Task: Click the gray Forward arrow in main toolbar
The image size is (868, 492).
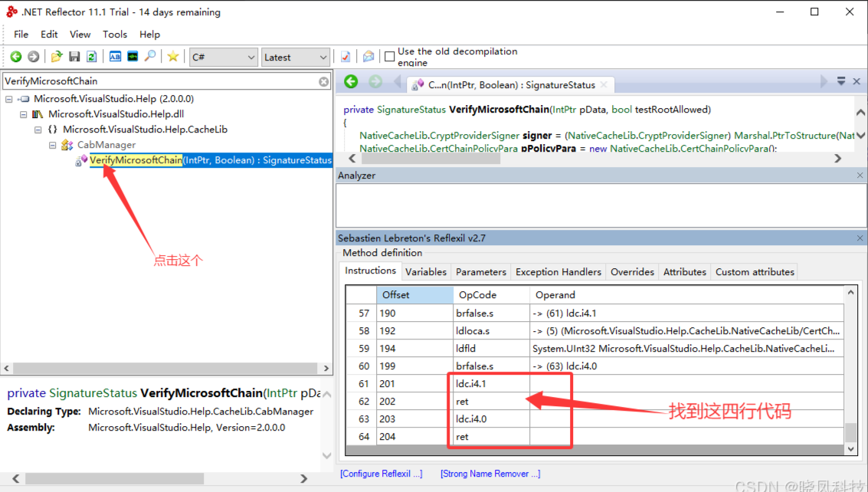Action: (x=33, y=57)
